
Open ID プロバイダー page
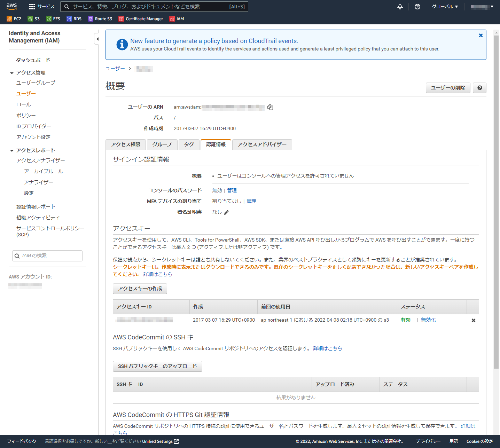point(34,126)
